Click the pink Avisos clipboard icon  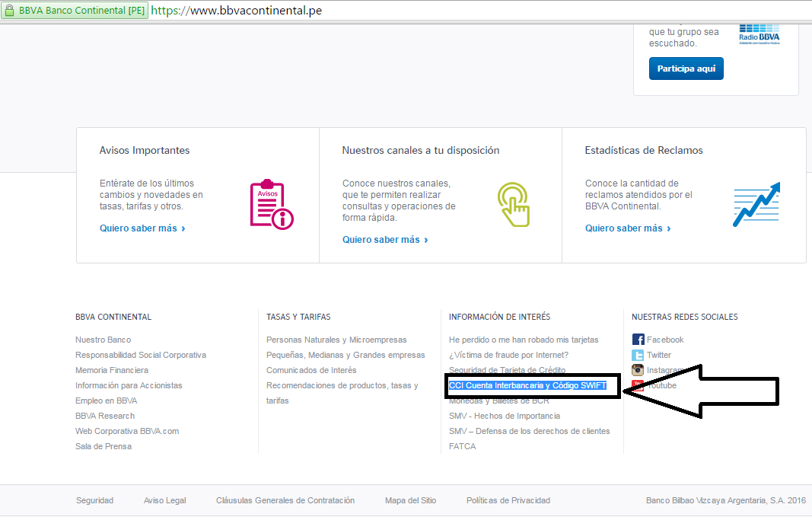[272, 204]
